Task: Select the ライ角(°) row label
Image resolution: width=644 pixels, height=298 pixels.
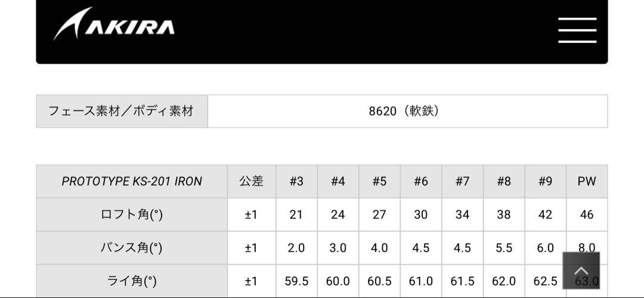Action: tap(132, 281)
